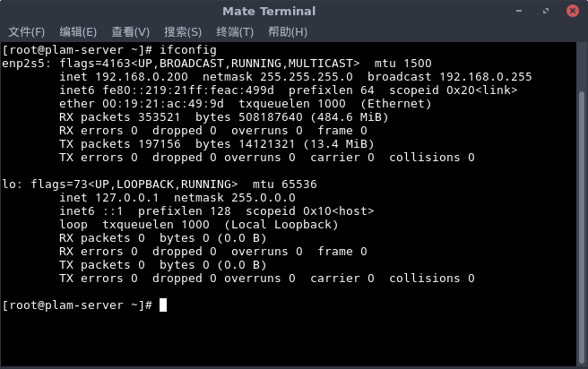
Task: Close the terminal with red button
Action: pyautogui.click(x=572, y=11)
